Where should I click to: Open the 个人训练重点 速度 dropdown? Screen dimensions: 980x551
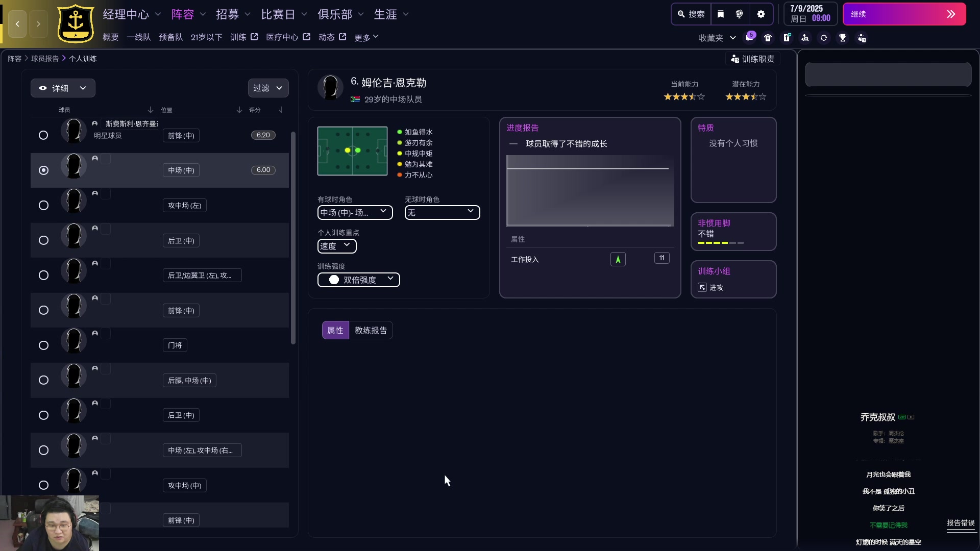coord(336,246)
